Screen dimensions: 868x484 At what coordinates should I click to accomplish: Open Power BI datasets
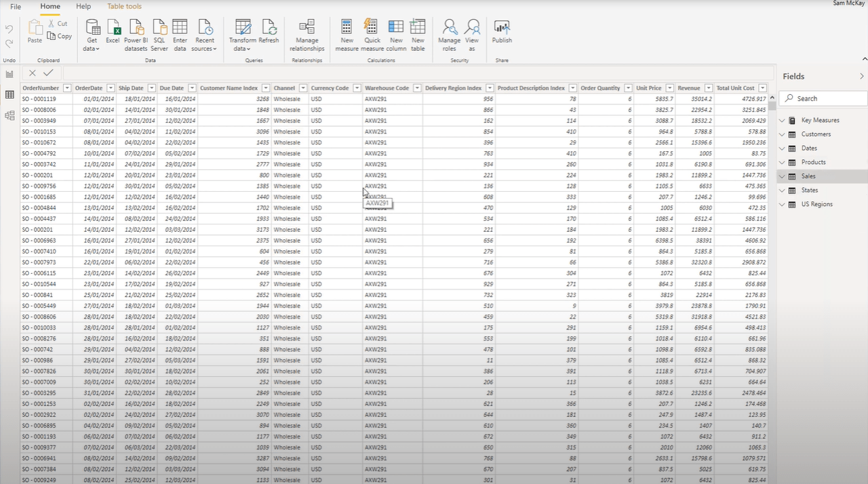coord(136,35)
